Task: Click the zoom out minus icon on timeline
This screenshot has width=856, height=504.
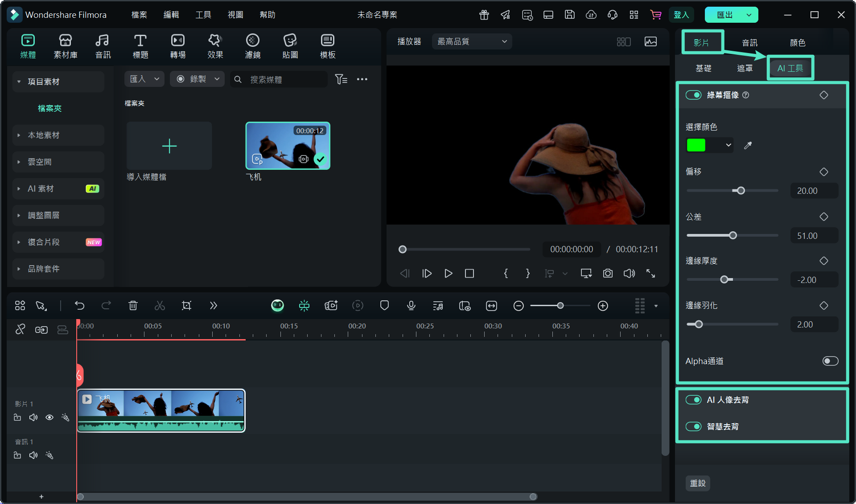Action: pyautogui.click(x=518, y=306)
